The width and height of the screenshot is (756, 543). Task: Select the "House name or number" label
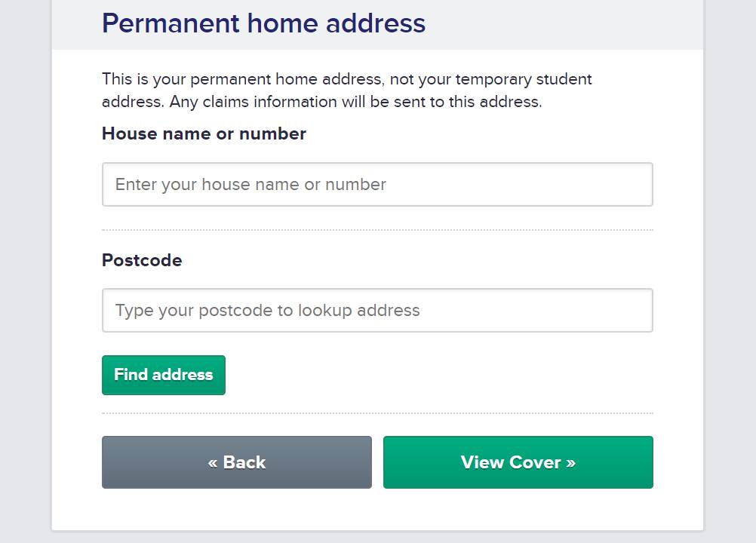[x=204, y=134]
